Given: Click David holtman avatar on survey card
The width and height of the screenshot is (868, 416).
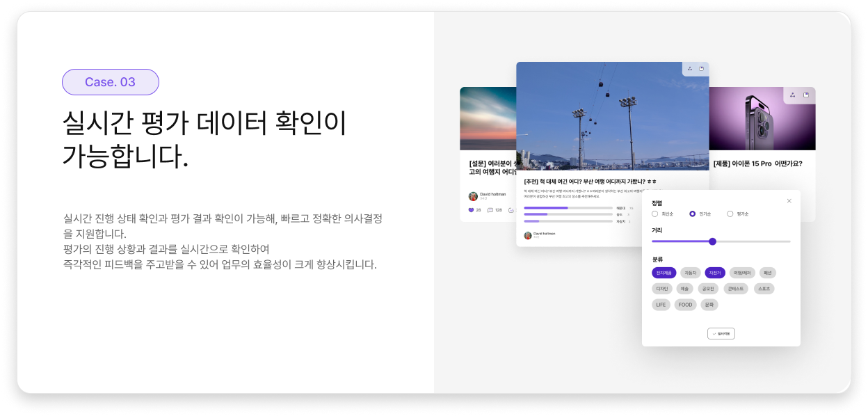Looking at the screenshot, I should tap(473, 196).
